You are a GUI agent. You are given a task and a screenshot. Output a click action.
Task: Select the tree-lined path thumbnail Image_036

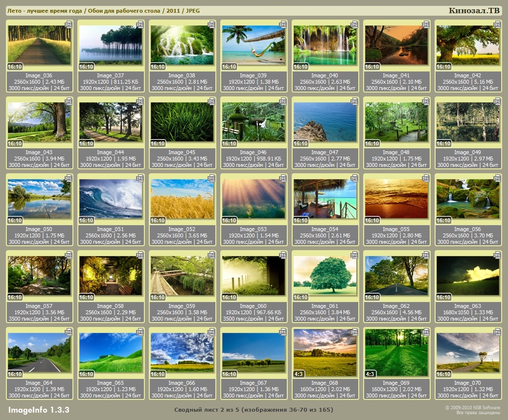(39, 45)
